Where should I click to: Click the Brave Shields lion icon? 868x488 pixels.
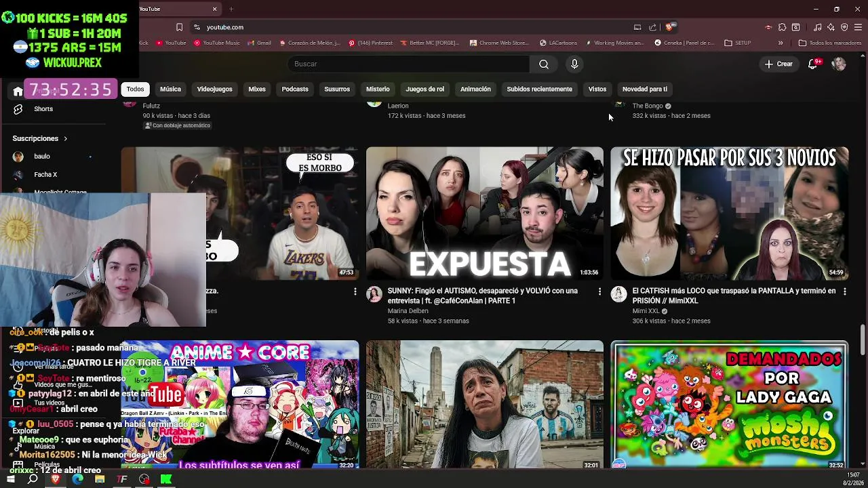pos(669,27)
